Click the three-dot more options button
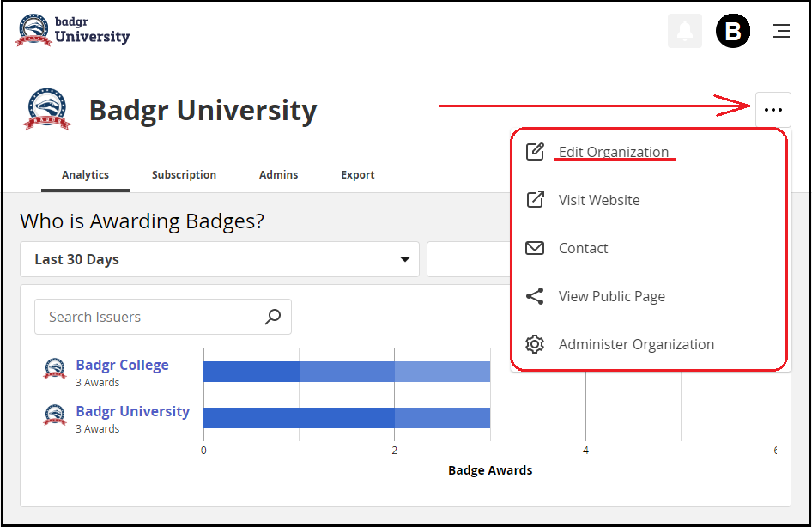 [773, 110]
